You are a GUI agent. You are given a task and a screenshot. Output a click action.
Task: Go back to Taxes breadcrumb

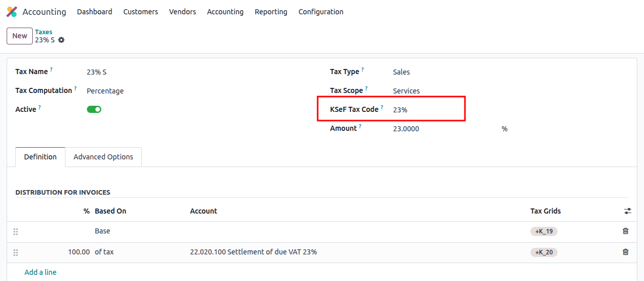pos(43,32)
